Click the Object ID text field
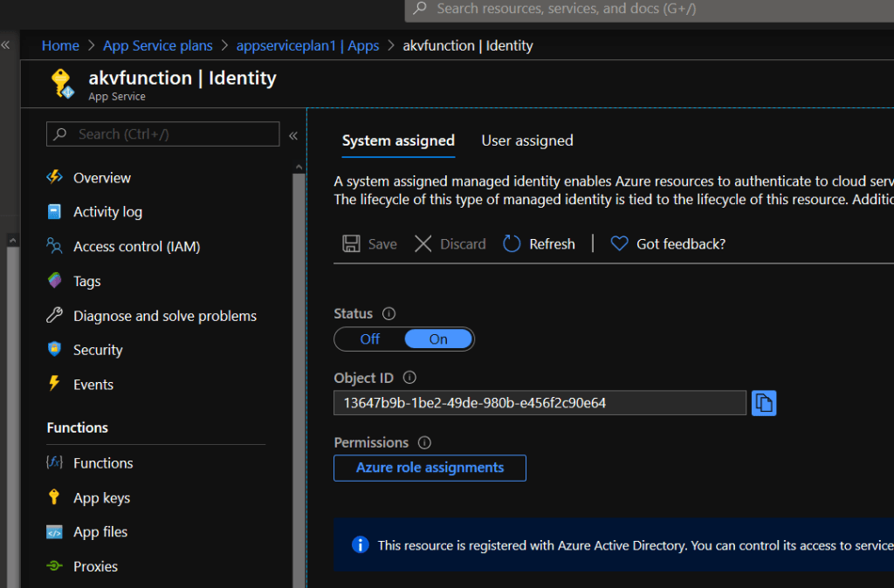This screenshot has height=588, width=894. point(540,403)
